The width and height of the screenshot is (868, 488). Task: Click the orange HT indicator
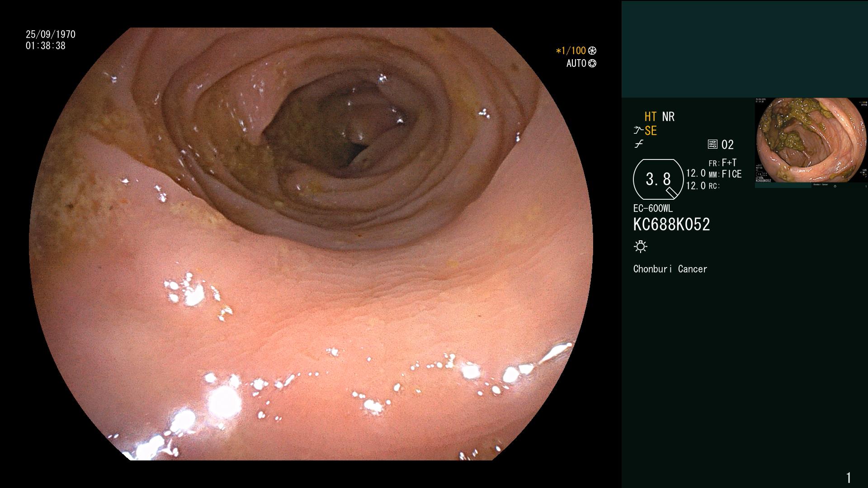[651, 117]
